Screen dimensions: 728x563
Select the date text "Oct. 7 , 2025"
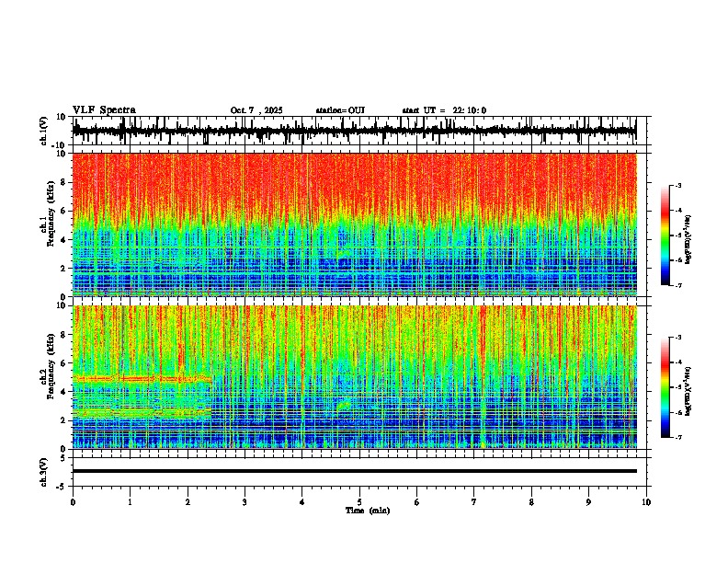(x=256, y=110)
